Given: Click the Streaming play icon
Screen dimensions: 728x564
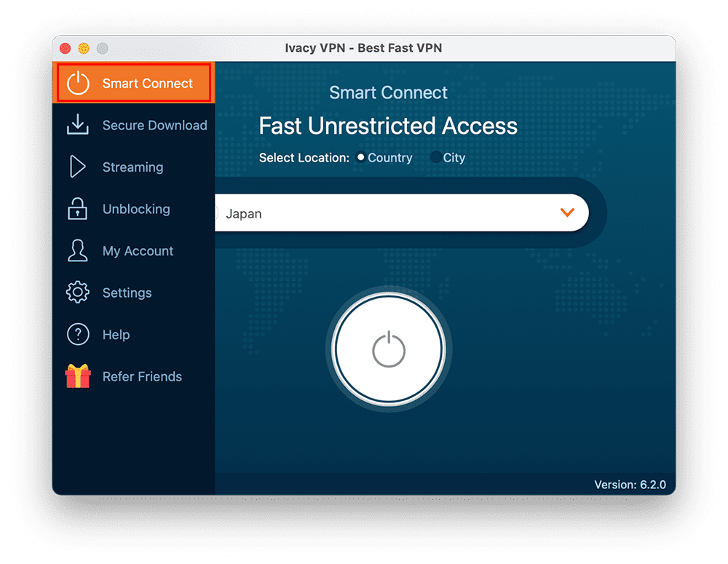Looking at the screenshot, I should (x=77, y=167).
